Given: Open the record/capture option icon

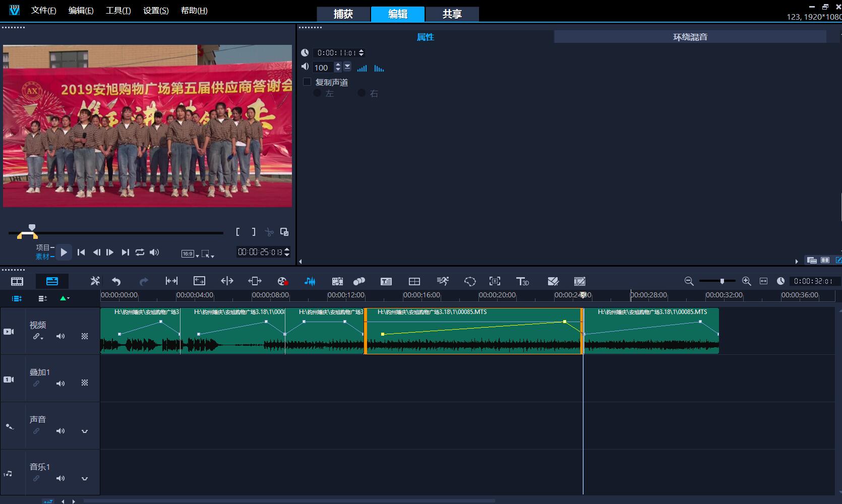Looking at the screenshot, I should click(x=282, y=281).
